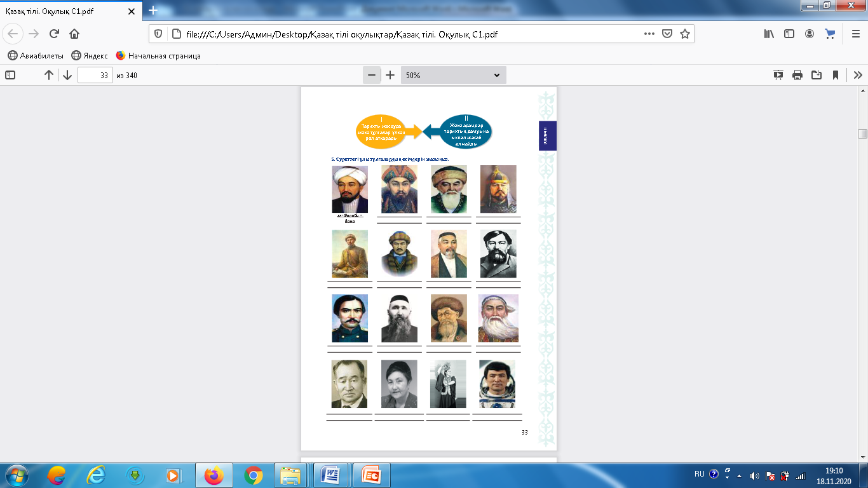
Task: Open the Firefox account menu
Action: [810, 34]
